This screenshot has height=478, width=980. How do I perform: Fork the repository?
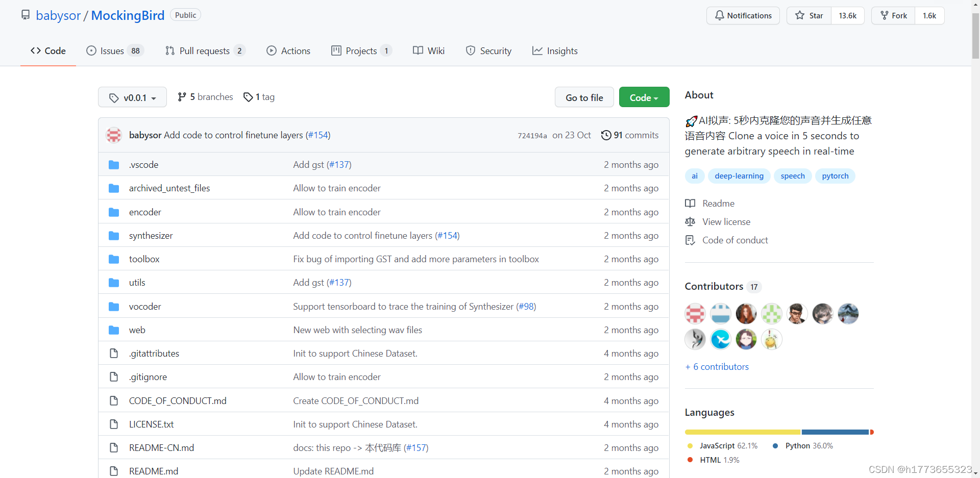893,16
